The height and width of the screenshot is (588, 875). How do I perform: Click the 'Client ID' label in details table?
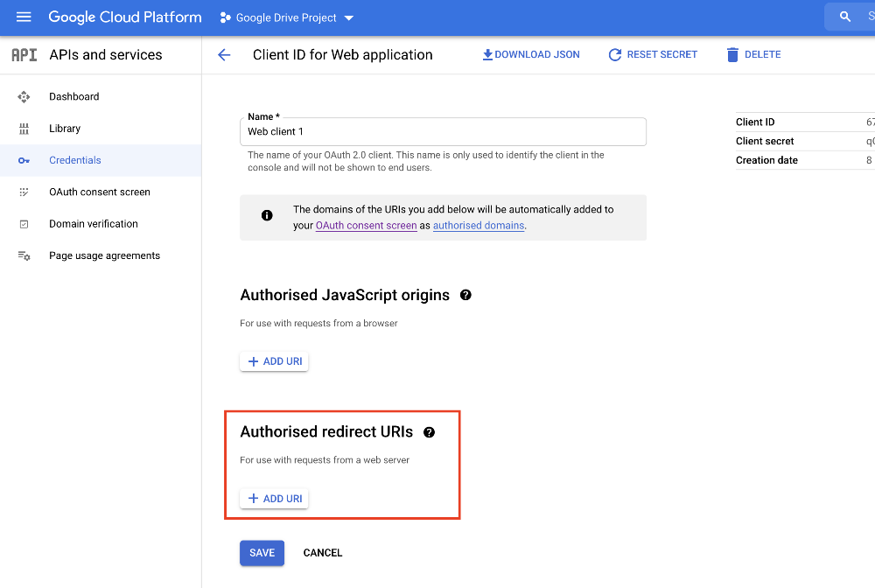coord(755,122)
